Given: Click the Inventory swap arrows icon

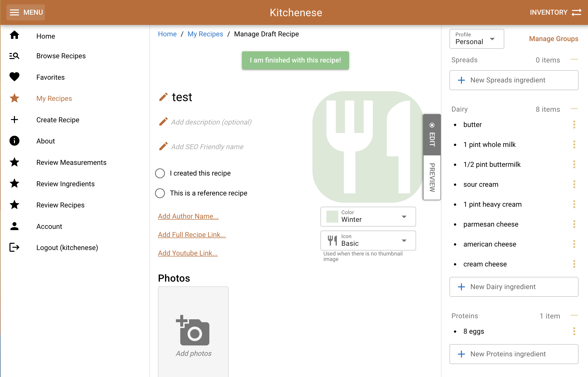Looking at the screenshot, I should tap(577, 12).
